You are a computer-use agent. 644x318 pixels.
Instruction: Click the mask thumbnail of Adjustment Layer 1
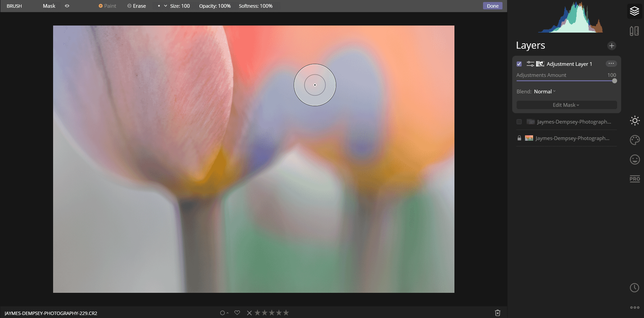tap(540, 64)
